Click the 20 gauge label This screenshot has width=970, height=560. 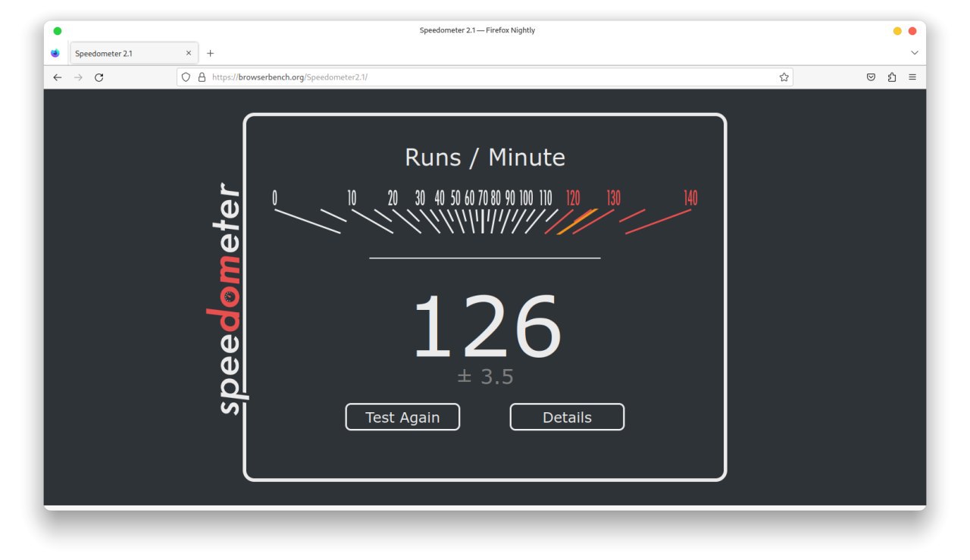393,199
